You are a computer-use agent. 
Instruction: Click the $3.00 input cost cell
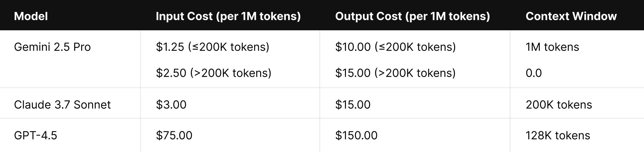171,105
